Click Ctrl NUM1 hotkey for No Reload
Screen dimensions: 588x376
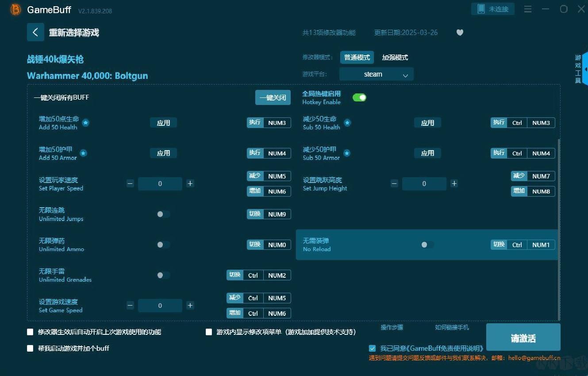523,244
